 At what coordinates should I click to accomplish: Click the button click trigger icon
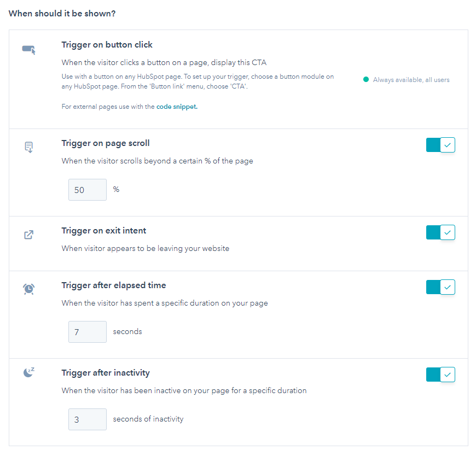pyautogui.click(x=29, y=49)
